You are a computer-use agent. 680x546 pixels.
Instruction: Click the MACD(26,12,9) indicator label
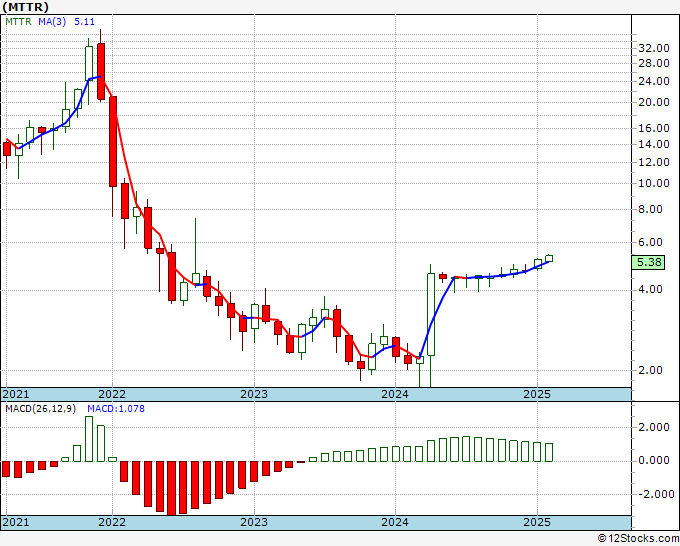(41, 409)
